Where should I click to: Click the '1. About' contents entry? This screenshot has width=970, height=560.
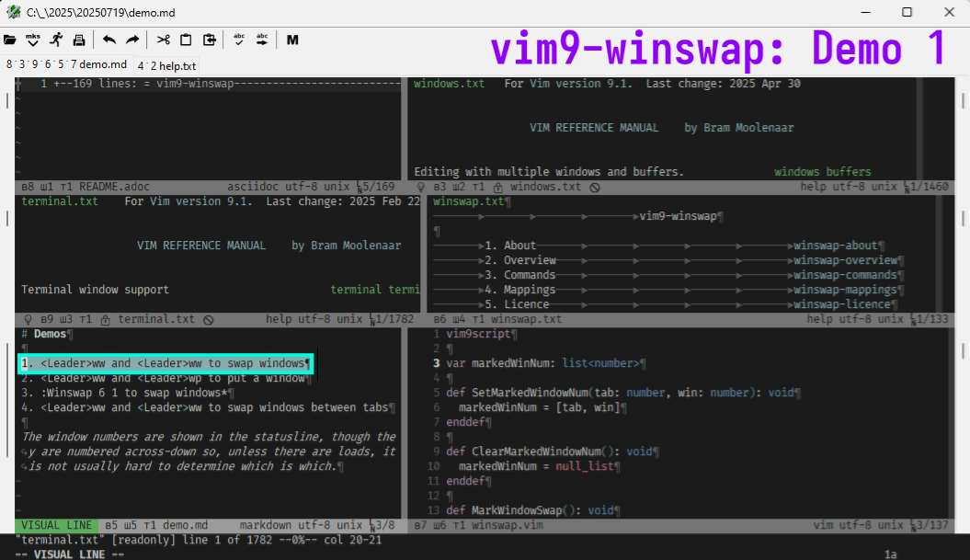pyautogui.click(x=510, y=246)
